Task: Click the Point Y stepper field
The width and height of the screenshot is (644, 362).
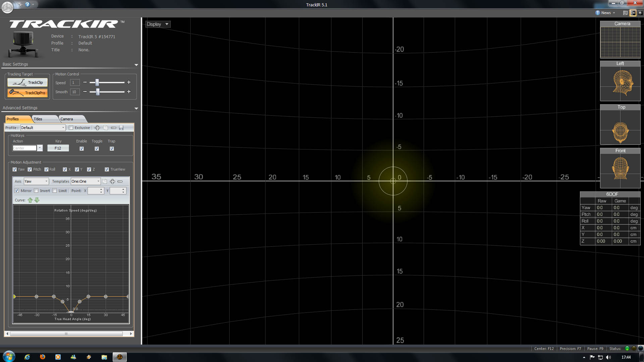Action: point(118,191)
